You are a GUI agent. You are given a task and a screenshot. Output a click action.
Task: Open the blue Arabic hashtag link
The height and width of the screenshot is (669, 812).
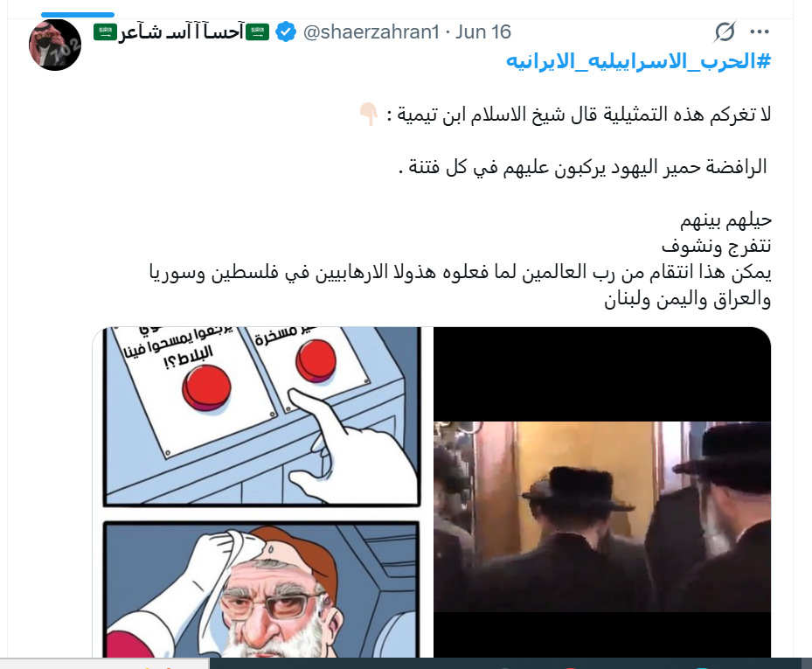(x=638, y=61)
